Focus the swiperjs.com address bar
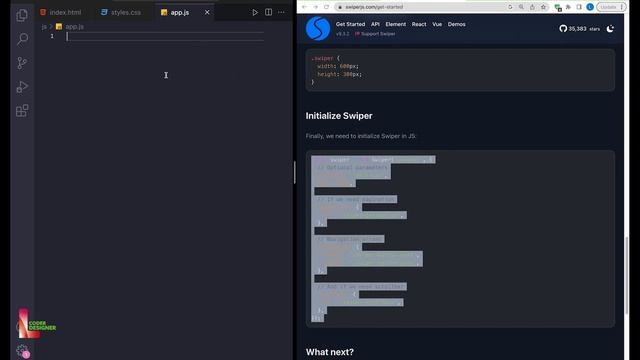The height and width of the screenshot is (360, 640). click(420, 7)
